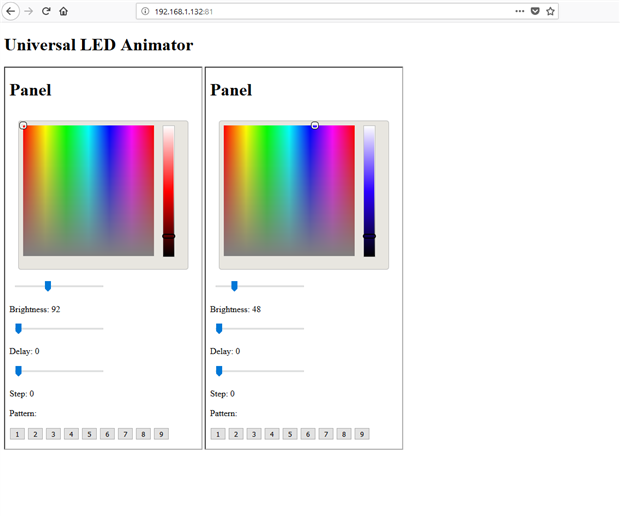Choose pattern 8 in the right panel
This screenshot has width=620, height=516.
[x=344, y=434]
